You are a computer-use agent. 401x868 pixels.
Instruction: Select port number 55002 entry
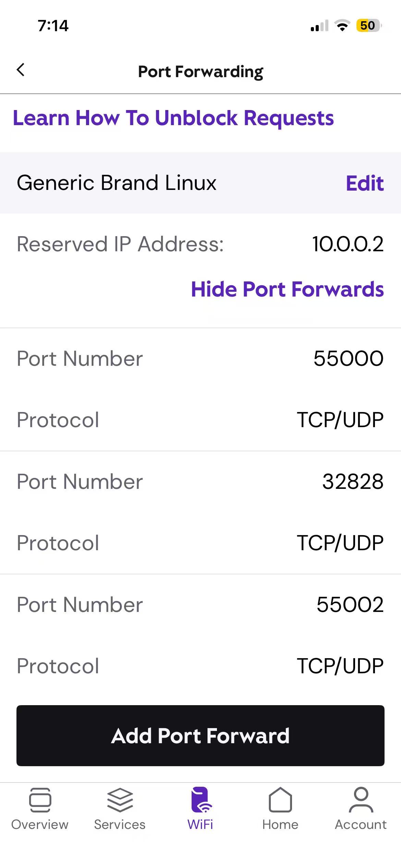click(x=350, y=604)
